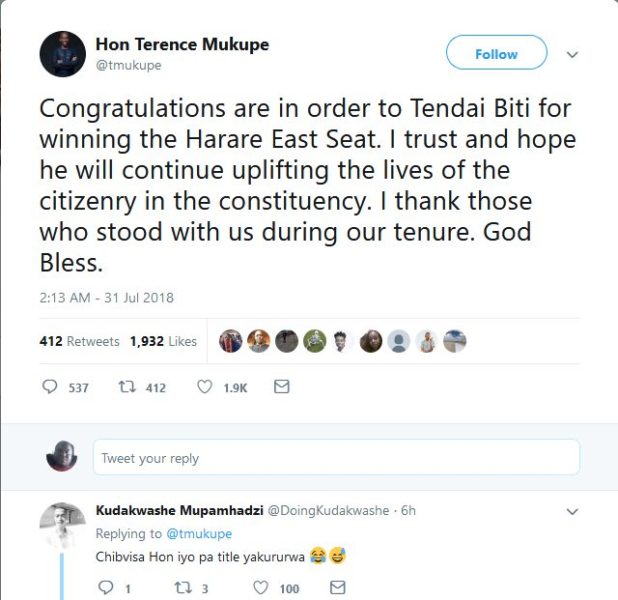Open @tmukupe mention link in reply

point(198,534)
